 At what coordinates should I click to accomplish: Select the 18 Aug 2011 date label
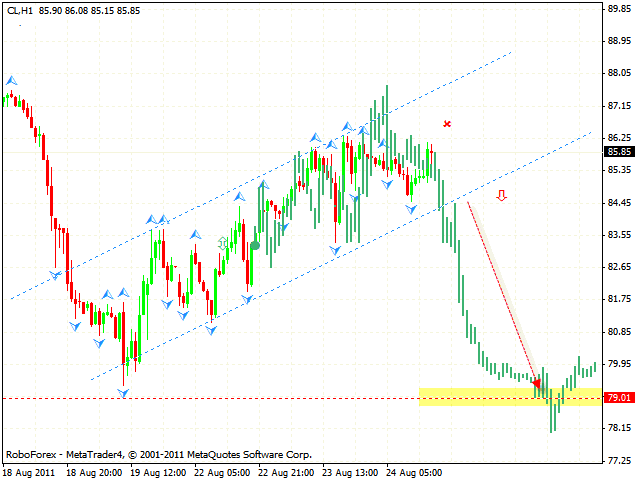27,472
